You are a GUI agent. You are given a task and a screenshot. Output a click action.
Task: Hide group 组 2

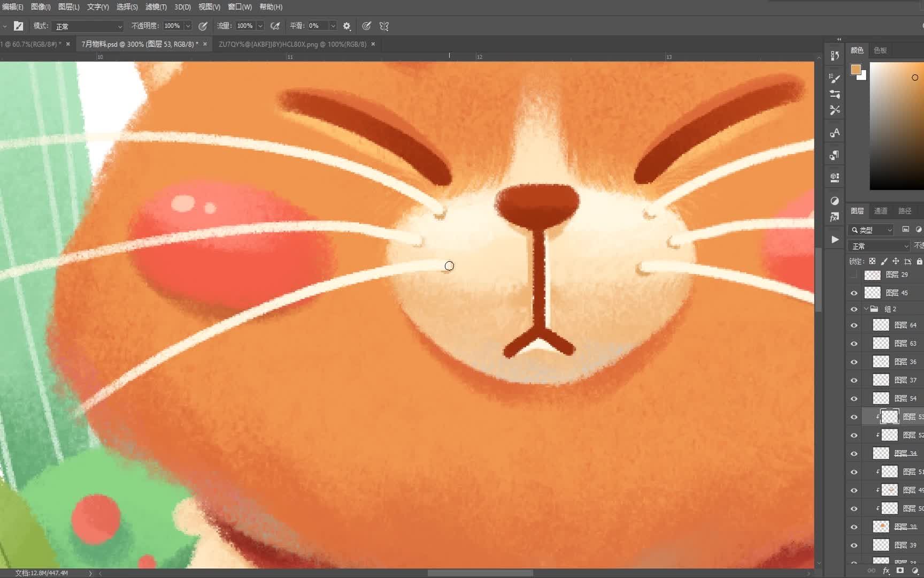pos(854,309)
